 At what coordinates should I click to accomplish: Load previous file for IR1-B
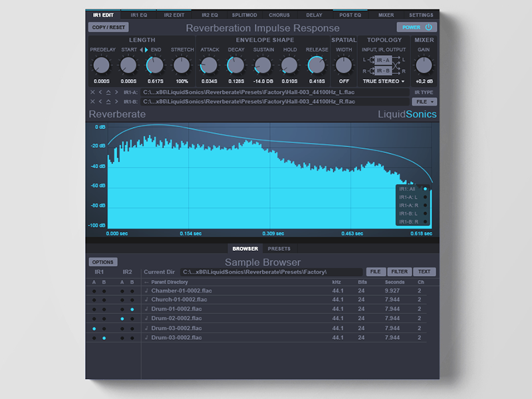pos(100,102)
